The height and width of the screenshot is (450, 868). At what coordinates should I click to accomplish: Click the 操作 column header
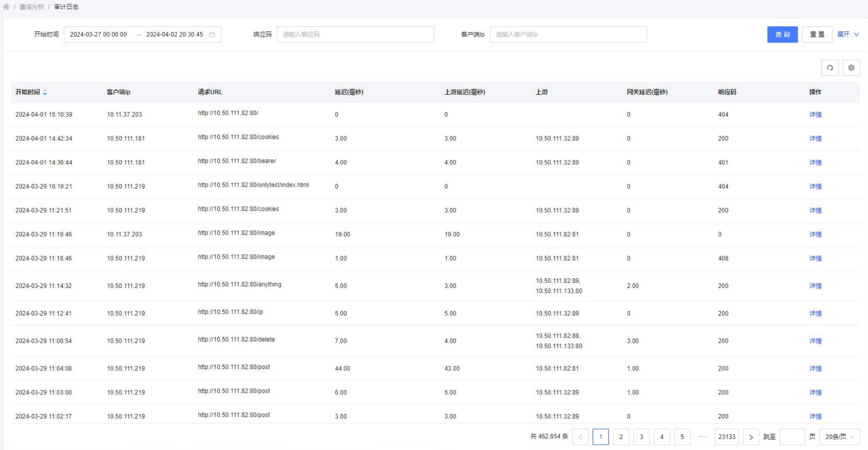click(x=815, y=92)
